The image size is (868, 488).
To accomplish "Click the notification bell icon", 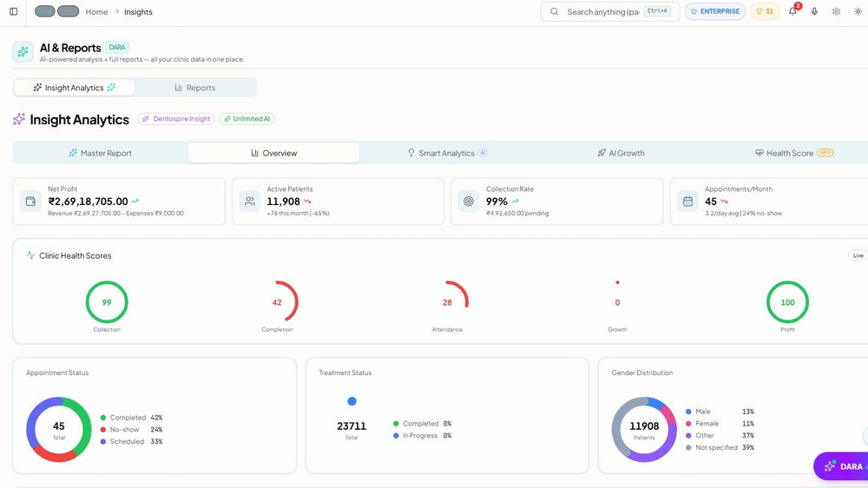I will (x=792, y=11).
